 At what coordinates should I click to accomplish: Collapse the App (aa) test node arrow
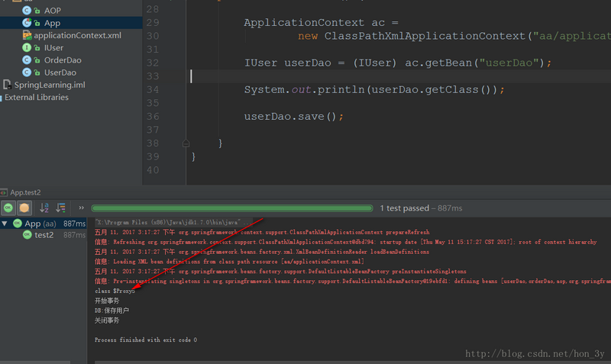[5, 224]
